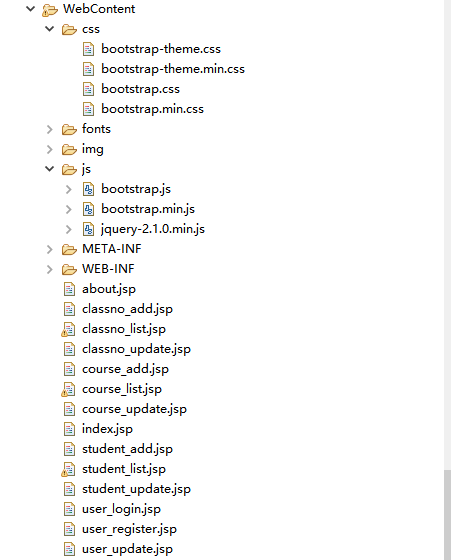Image resolution: width=451 pixels, height=560 pixels.
Task: Select jquery-2.1.0.min.js file name
Action: point(153,229)
